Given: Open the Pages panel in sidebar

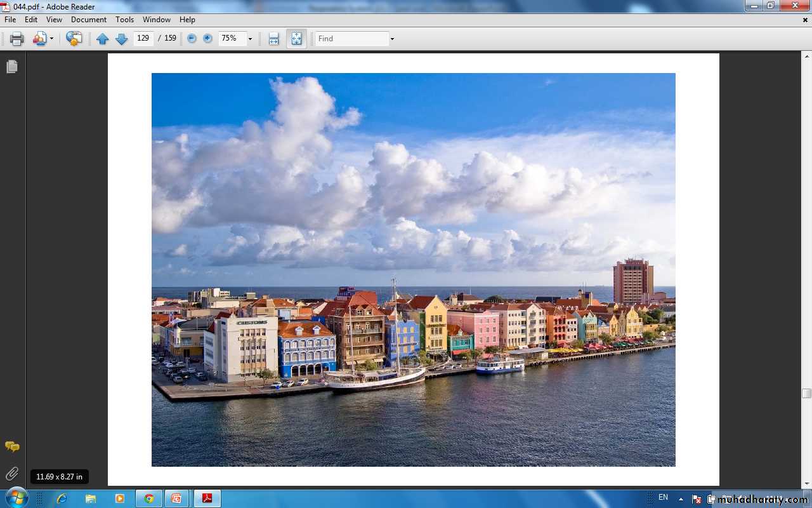Looking at the screenshot, I should [x=12, y=67].
